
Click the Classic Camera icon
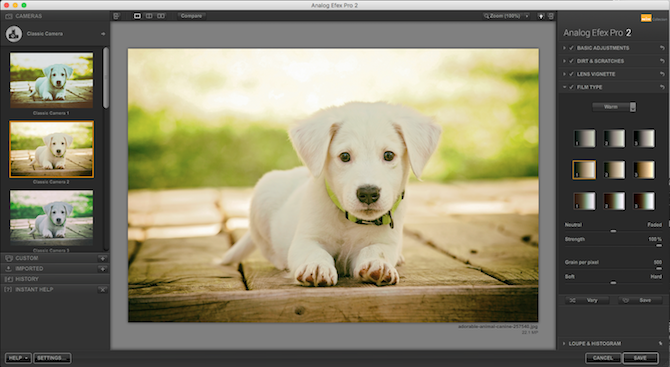(x=14, y=34)
